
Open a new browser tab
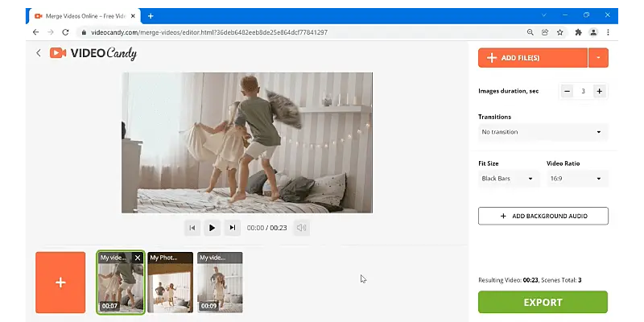pyautogui.click(x=151, y=16)
